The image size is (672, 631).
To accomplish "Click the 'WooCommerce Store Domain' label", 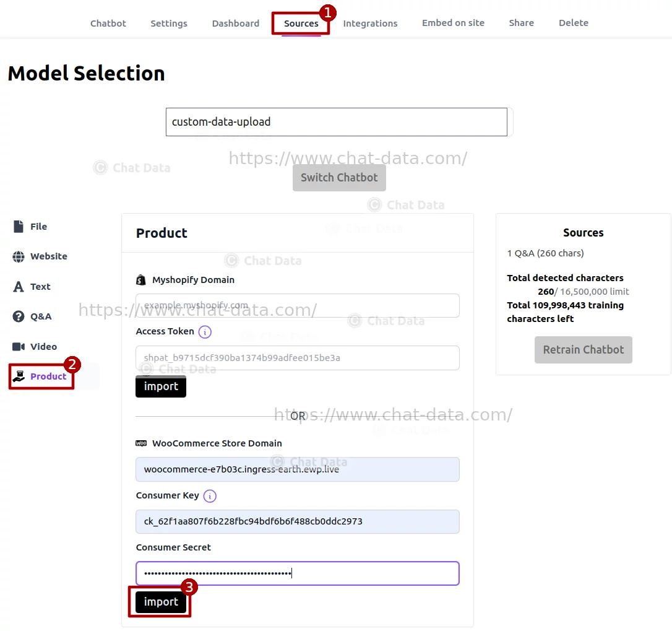I will pyautogui.click(x=217, y=443).
